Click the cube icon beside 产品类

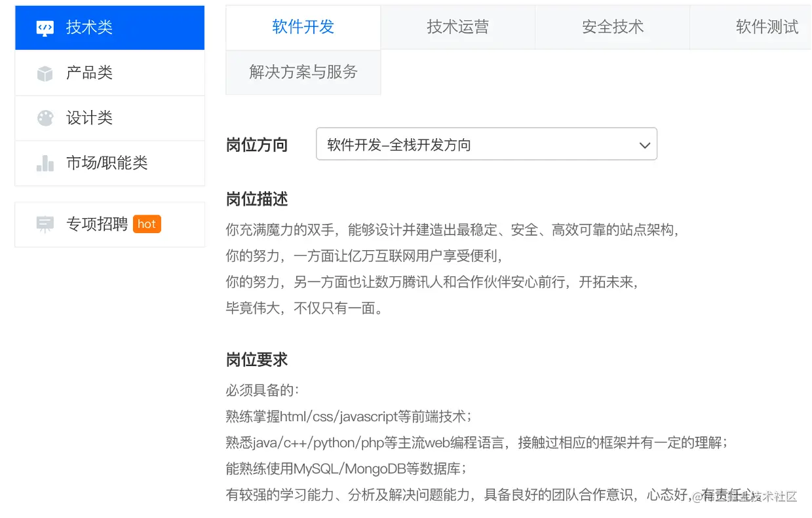44,73
